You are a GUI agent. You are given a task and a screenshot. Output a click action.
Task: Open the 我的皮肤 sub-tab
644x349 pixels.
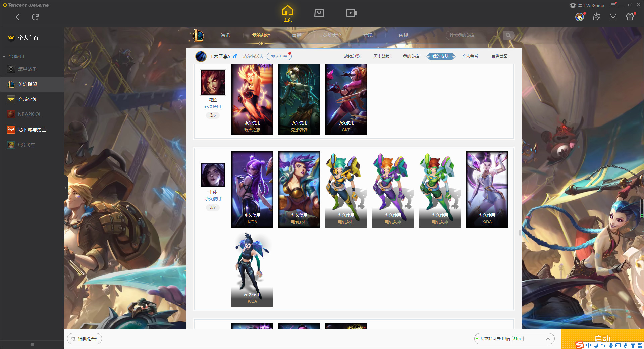[x=440, y=56]
